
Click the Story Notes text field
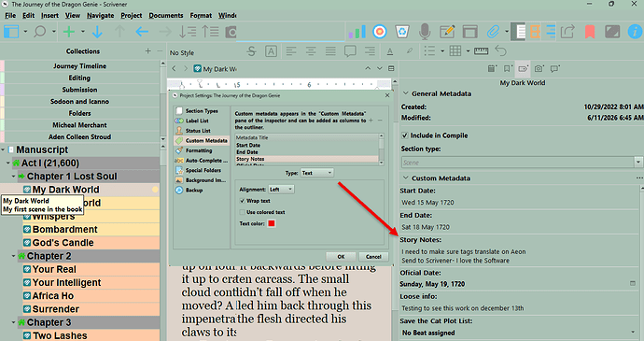pyautogui.click(x=520, y=256)
